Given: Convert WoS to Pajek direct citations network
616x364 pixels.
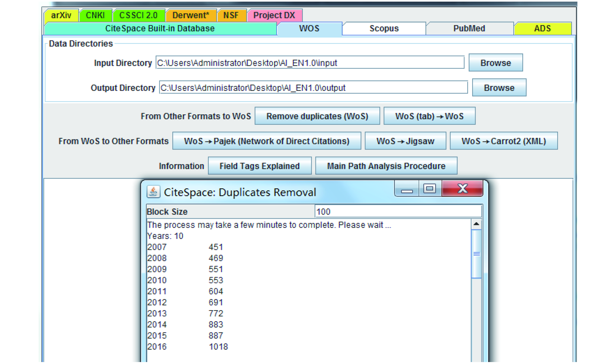Looking at the screenshot, I should coord(267,141).
